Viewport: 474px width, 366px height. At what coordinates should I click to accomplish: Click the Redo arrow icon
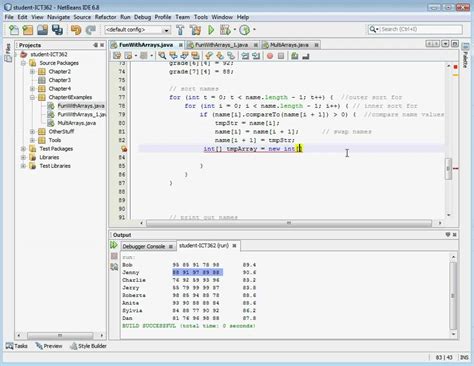[x=91, y=30]
